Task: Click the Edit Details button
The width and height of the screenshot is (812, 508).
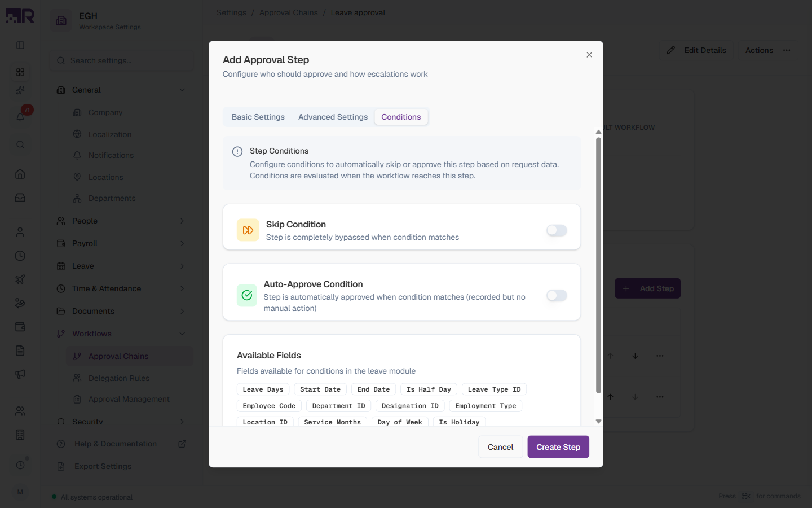Action: (x=696, y=50)
